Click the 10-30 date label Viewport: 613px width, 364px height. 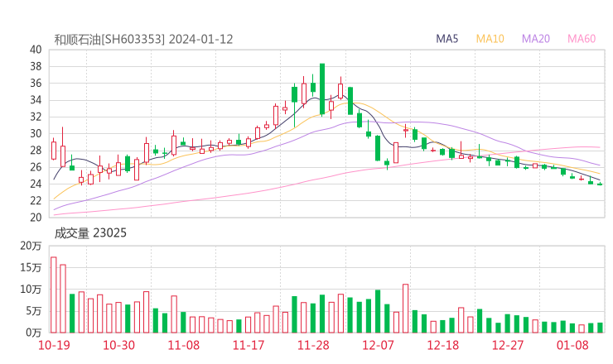tap(118, 345)
